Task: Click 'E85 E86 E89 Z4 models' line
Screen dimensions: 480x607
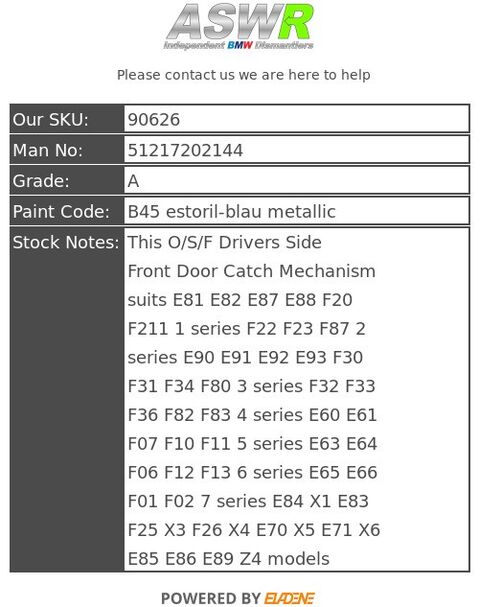Action: [228, 559]
